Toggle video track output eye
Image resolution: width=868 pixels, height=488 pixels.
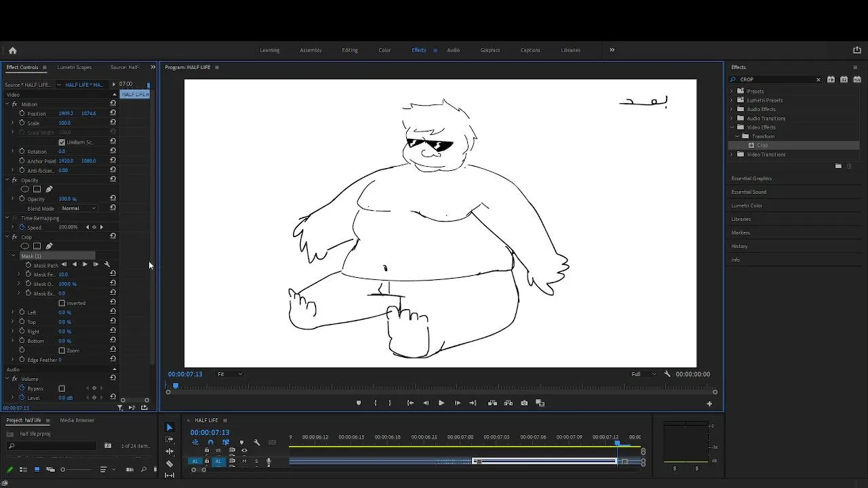[x=244, y=450]
